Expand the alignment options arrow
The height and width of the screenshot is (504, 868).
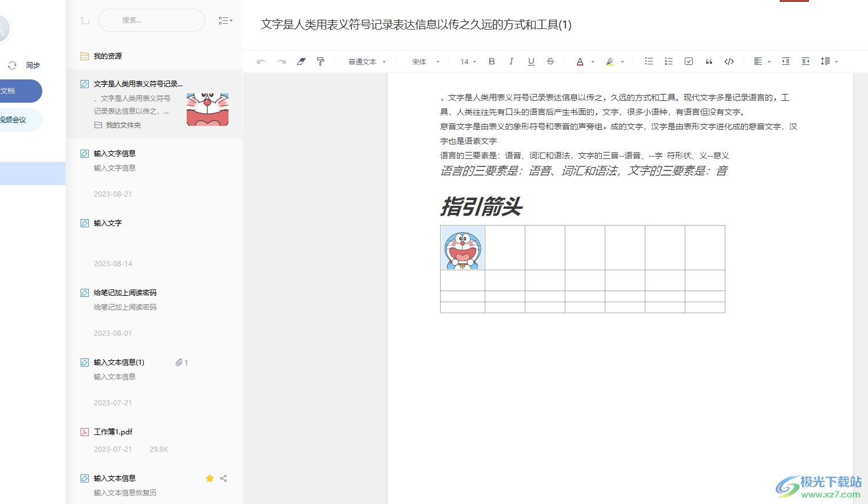tap(769, 61)
